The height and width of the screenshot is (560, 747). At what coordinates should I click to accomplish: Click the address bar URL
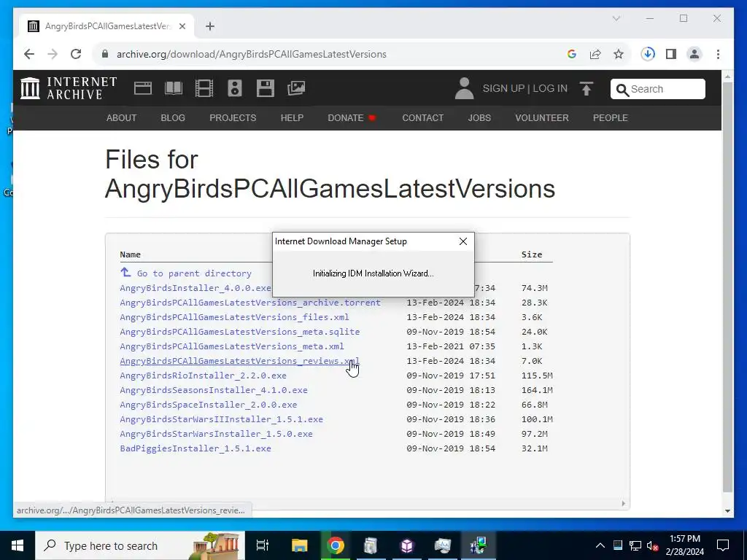pyautogui.click(x=252, y=54)
